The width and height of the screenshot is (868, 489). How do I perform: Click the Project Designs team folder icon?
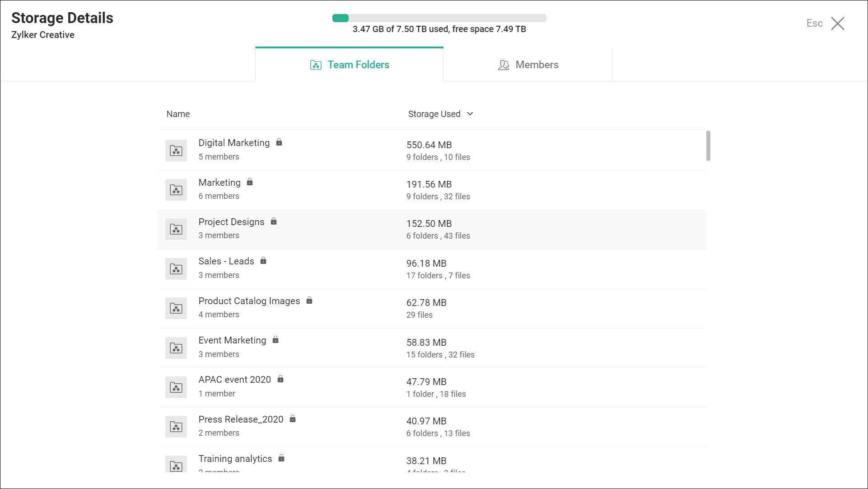(176, 229)
